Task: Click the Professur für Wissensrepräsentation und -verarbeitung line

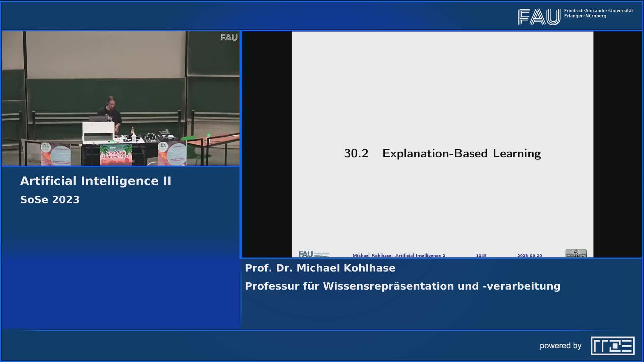Action: pos(402,286)
